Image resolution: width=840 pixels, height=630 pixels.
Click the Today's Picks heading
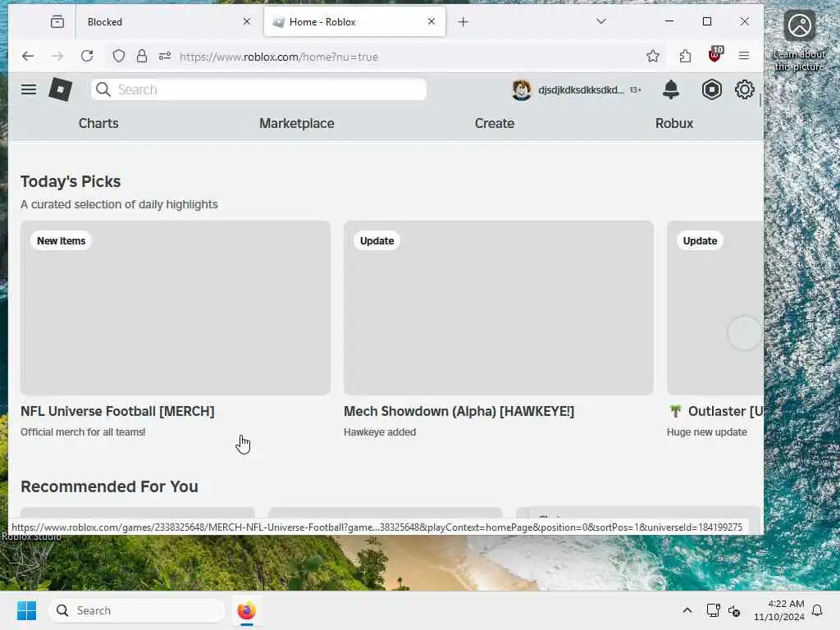[x=71, y=181]
